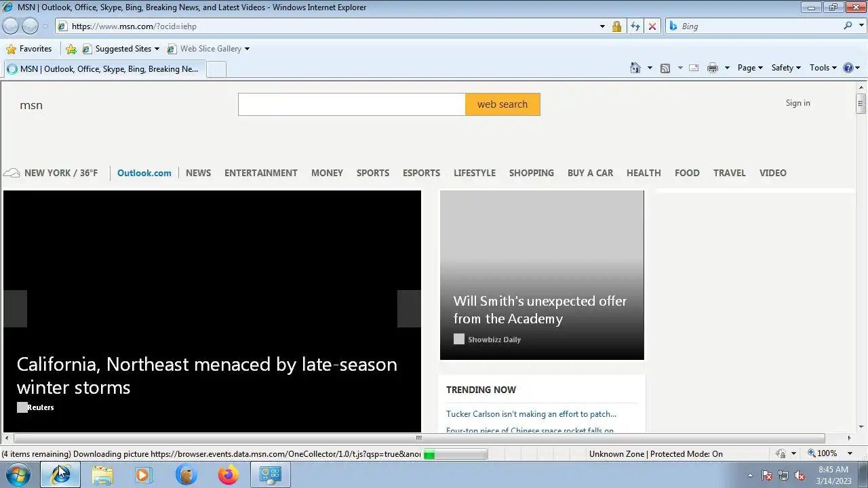
Task: Expand the Print dropdown arrow
Action: 727,68
